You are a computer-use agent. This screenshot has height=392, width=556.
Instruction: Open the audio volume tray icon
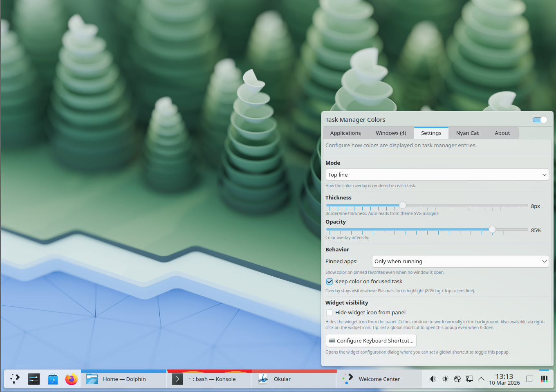[433, 379]
